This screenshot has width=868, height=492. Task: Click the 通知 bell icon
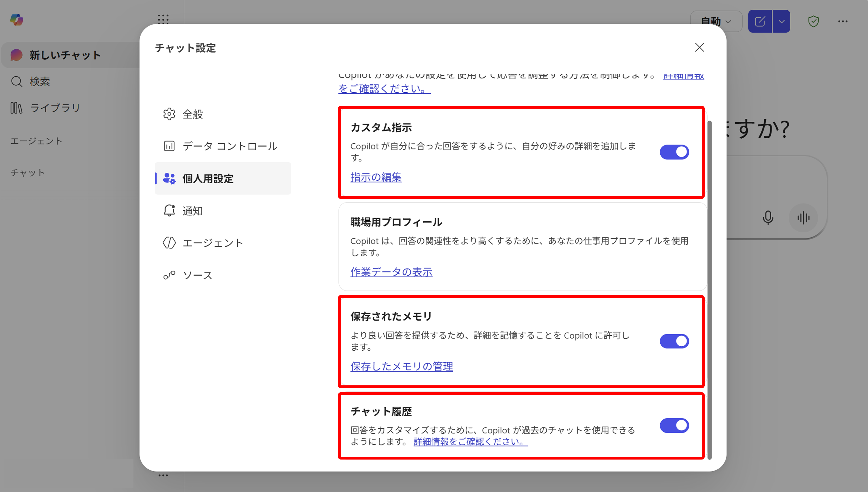pyautogui.click(x=169, y=211)
